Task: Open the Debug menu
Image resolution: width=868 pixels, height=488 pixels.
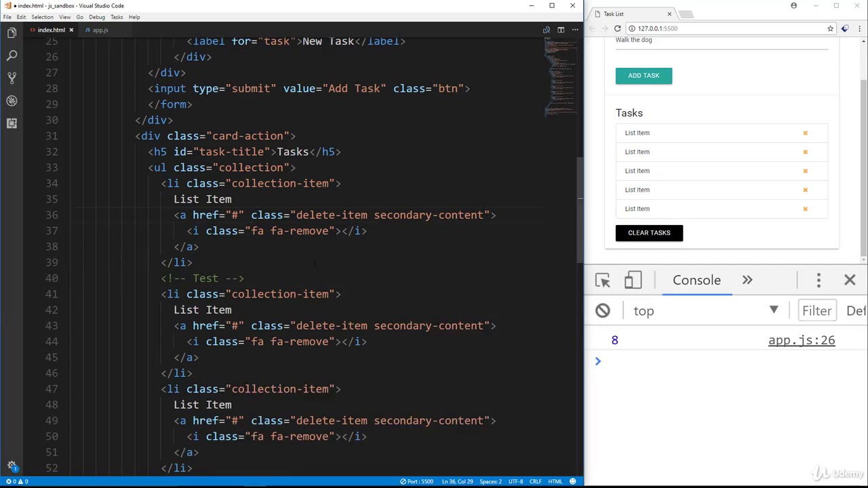Action: point(96,17)
